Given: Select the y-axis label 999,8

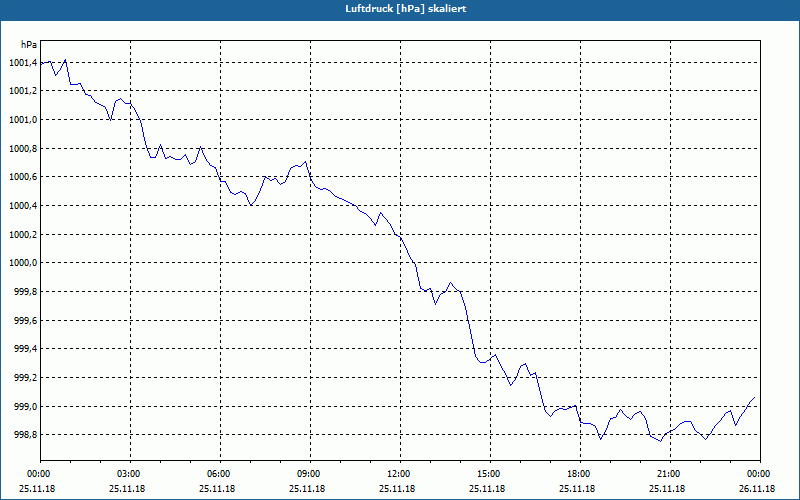Looking at the screenshot, I should pos(26,292).
